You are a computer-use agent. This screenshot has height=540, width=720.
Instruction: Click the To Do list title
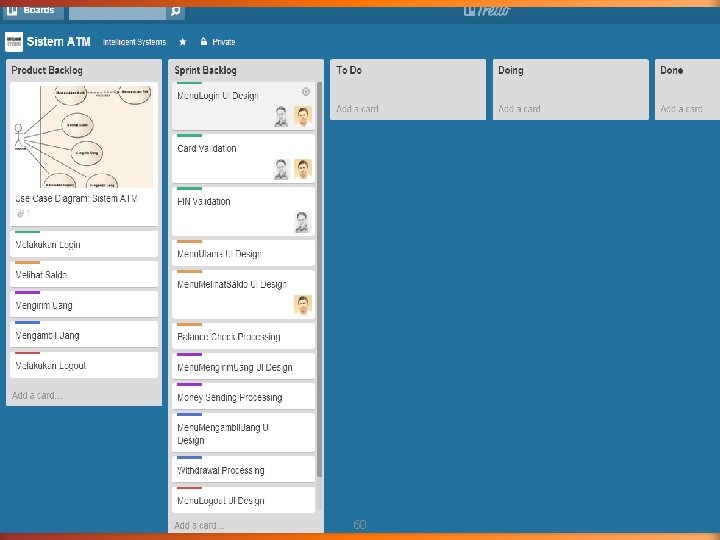coord(349,70)
